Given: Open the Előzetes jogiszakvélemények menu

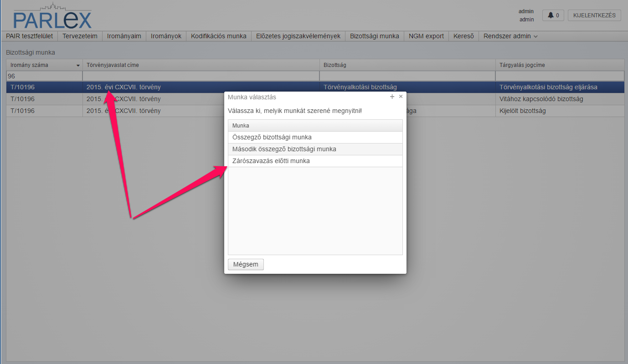Looking at the screenshot, I should tap(298, 36).
